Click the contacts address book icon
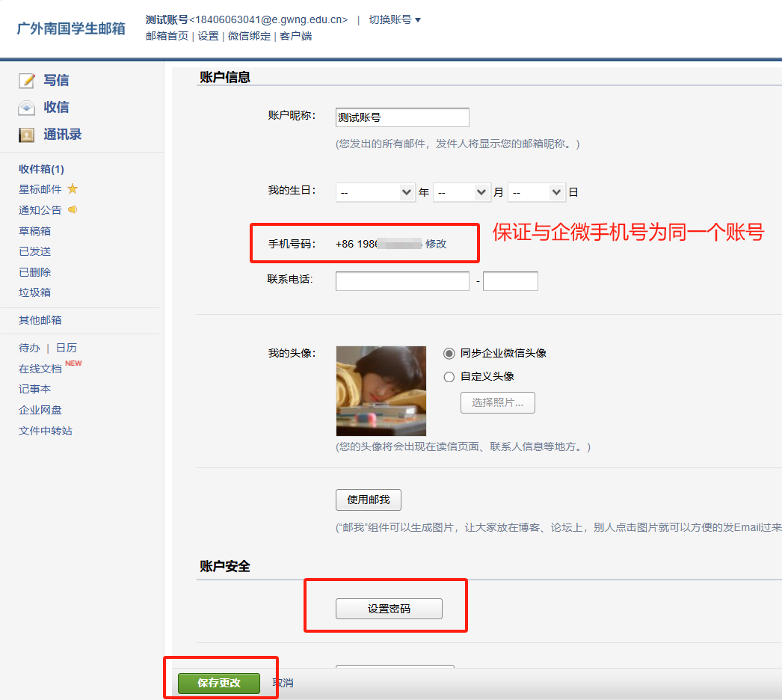Viewport: 782px width, 700px height. click(x=27, y=135)
